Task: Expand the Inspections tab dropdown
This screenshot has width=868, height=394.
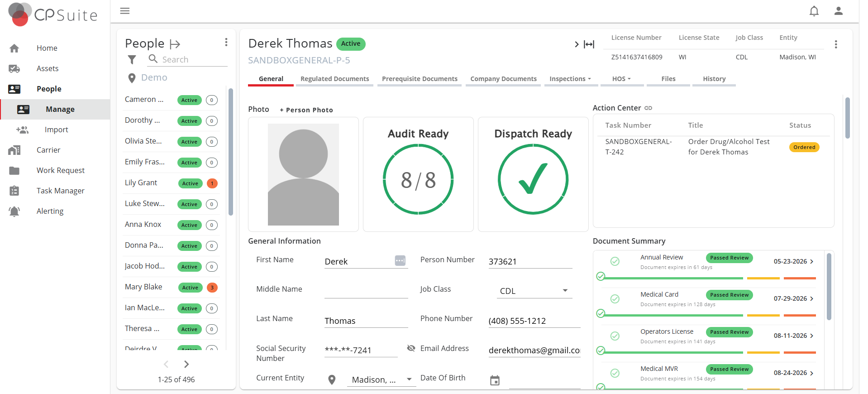Action: pyautogui.click(x=570, y=79)
